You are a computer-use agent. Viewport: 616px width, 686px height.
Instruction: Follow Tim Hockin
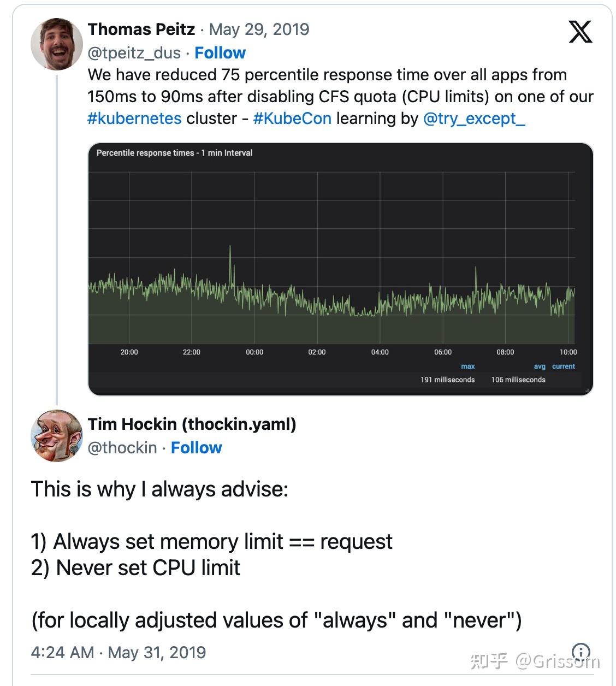(x=197, y=447)
